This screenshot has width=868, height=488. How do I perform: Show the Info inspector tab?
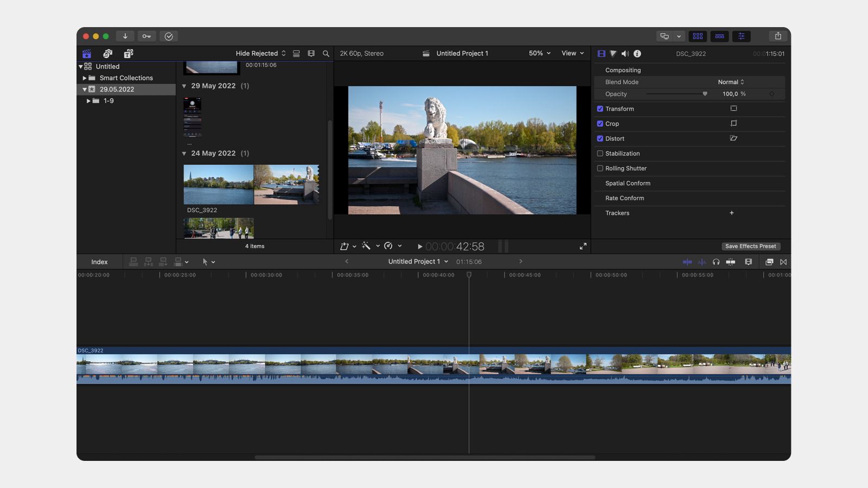coord(637,54)
